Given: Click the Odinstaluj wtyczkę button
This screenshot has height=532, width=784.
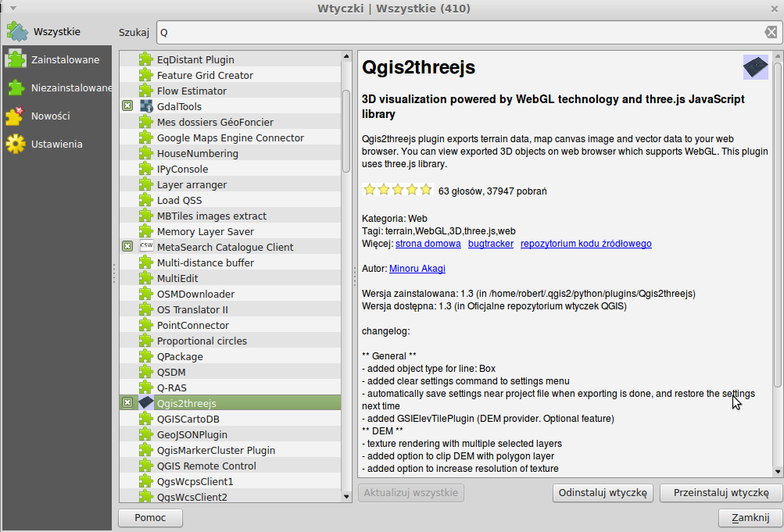Looking at the screenshot, I should pyautogui.click(x=603, y=492).
